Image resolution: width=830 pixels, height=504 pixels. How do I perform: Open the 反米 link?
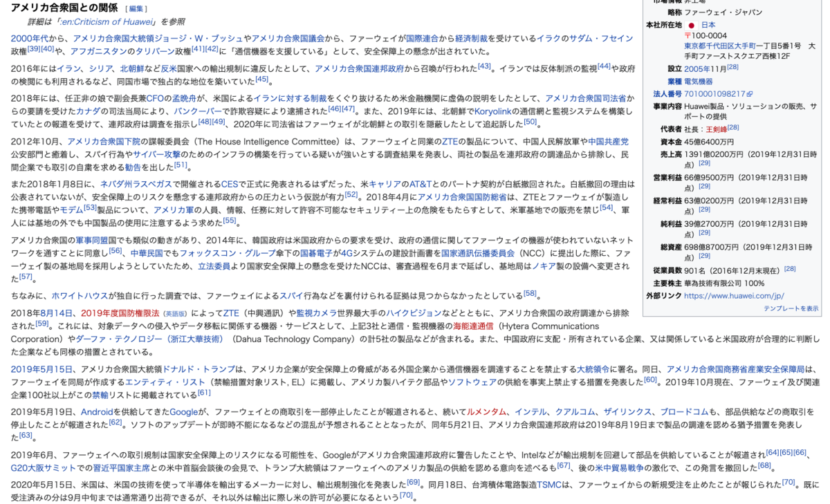click(169, 69)
